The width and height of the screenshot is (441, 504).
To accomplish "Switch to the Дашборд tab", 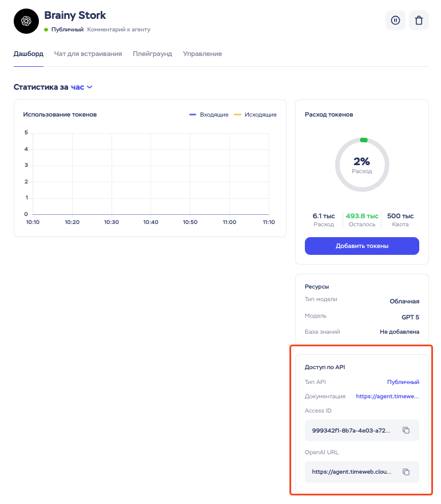I will point(28,54).
